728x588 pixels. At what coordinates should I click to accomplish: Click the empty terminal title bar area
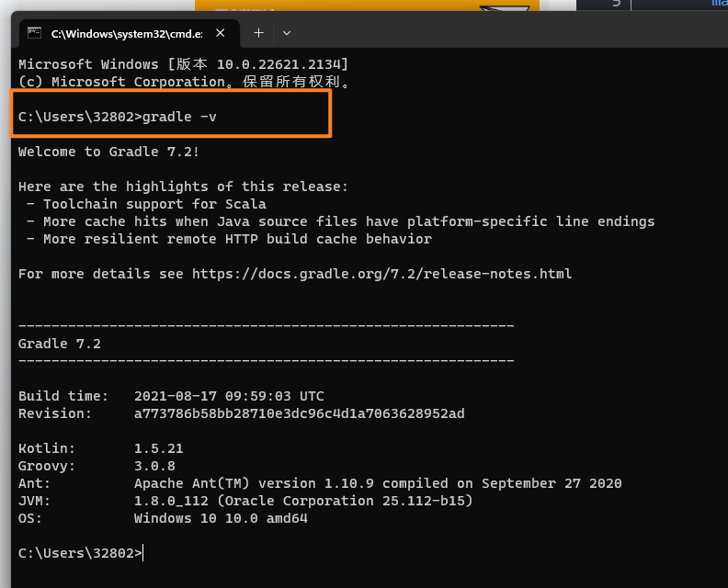pyautogui.click(x=506, y=33)
